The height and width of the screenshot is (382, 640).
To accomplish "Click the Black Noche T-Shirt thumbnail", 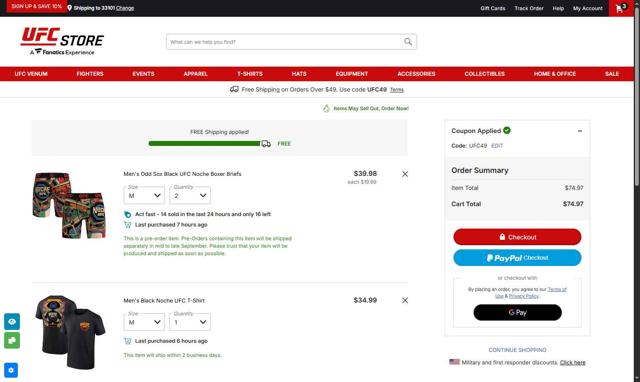I will (70, 332).
